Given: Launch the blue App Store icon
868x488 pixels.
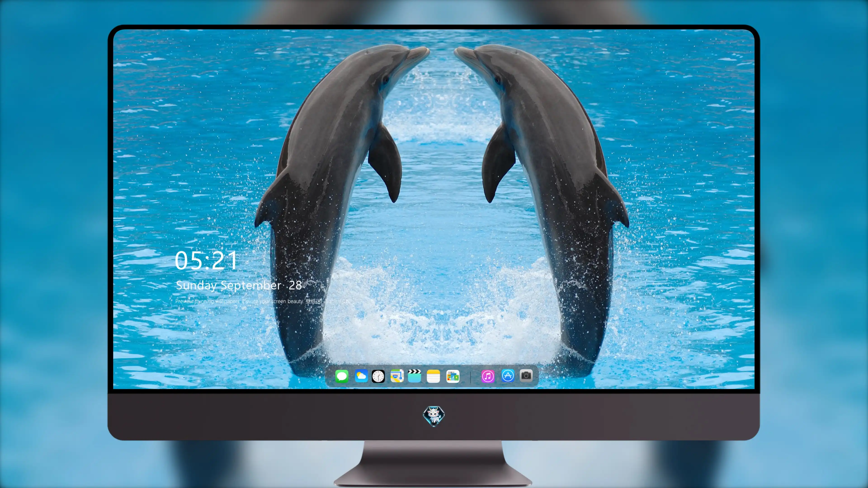Looking at the screenshot, I should (x=508, y=375).
